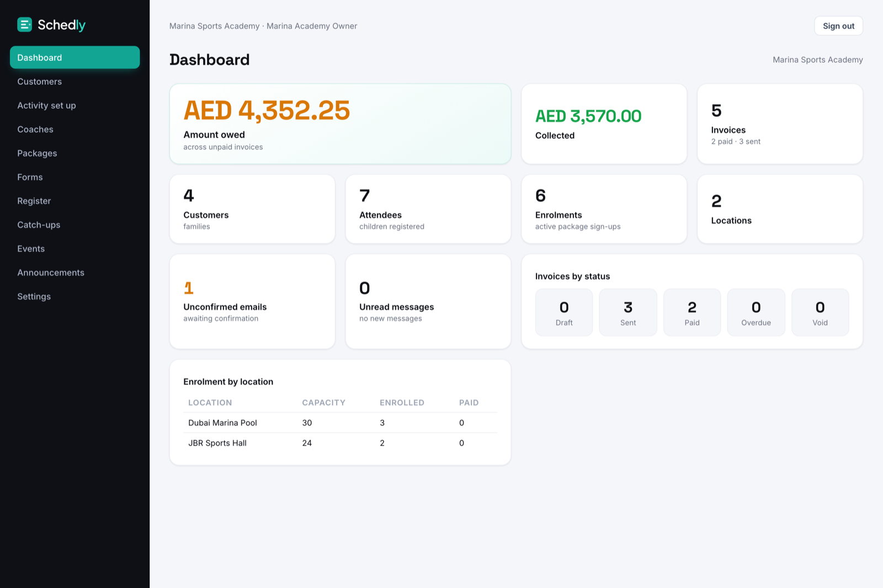Select the Paid invoice status tile
Viewport: 883px width, 588px height.
coord(692,312)
